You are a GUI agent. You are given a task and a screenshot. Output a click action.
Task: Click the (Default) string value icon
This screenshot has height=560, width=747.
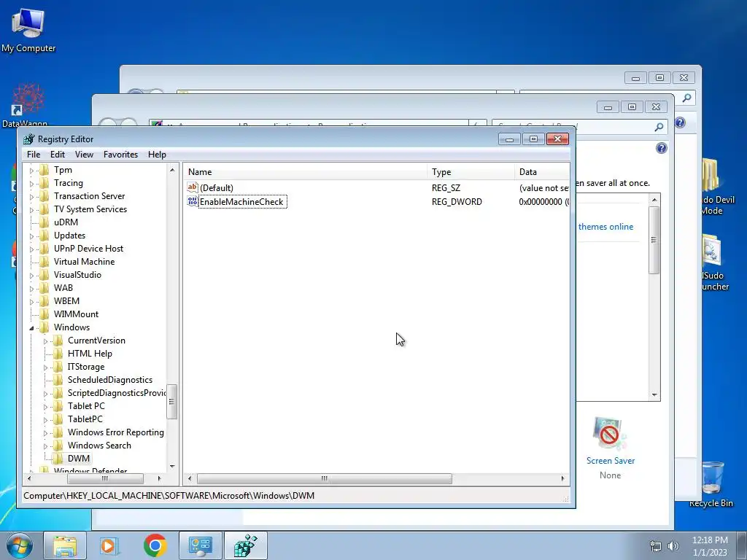click(x=193, y=187)
